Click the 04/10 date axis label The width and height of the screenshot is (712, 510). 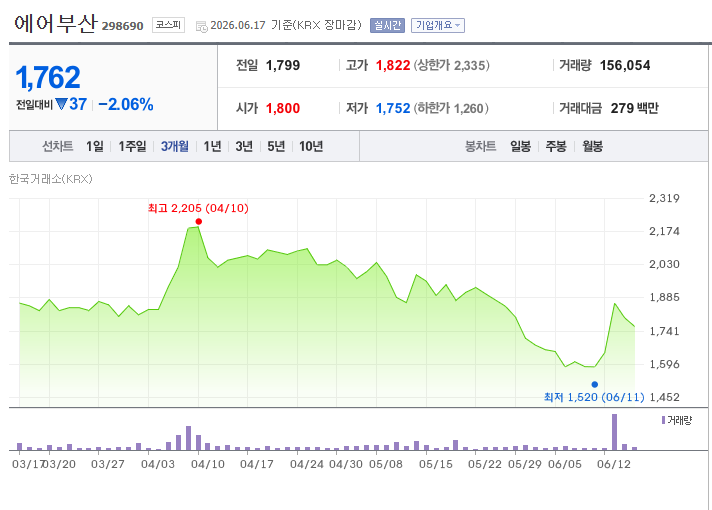[x=208, y=464]
